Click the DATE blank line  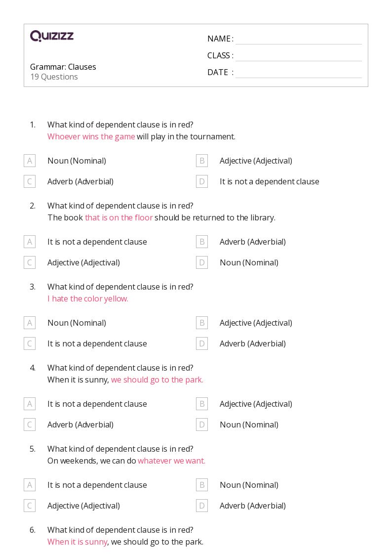point(298,73)
